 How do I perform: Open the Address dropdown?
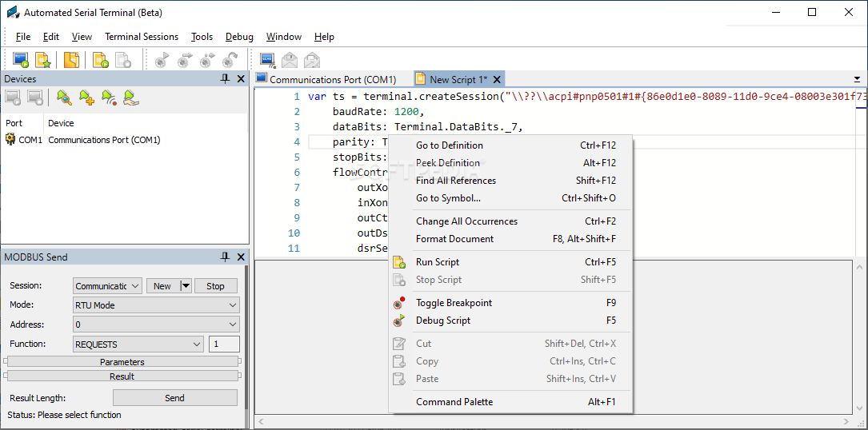pos(156,324)
